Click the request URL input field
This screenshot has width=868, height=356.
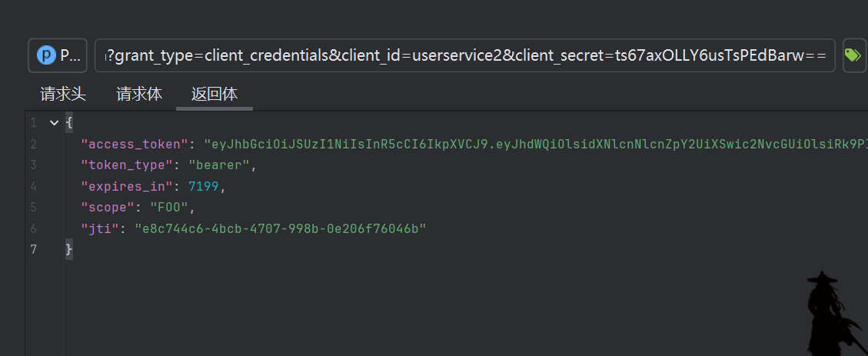tap(469, 55)
